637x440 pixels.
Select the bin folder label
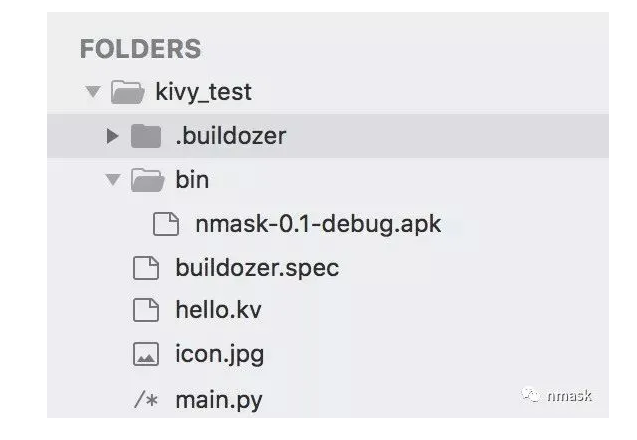coord(192,180)
